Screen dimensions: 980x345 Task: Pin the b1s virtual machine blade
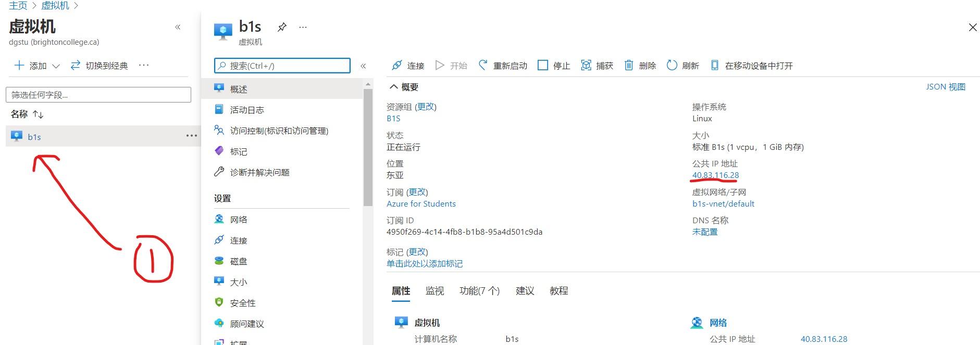point(282,27)
